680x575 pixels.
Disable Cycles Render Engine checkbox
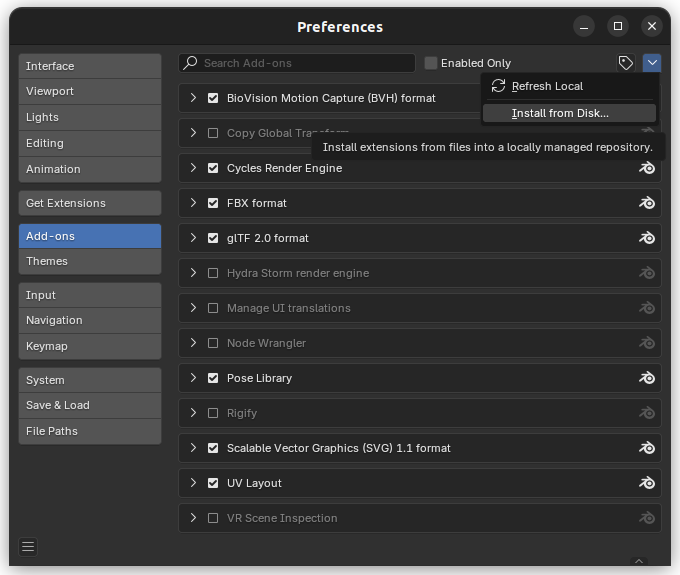(x=213, y=168)
